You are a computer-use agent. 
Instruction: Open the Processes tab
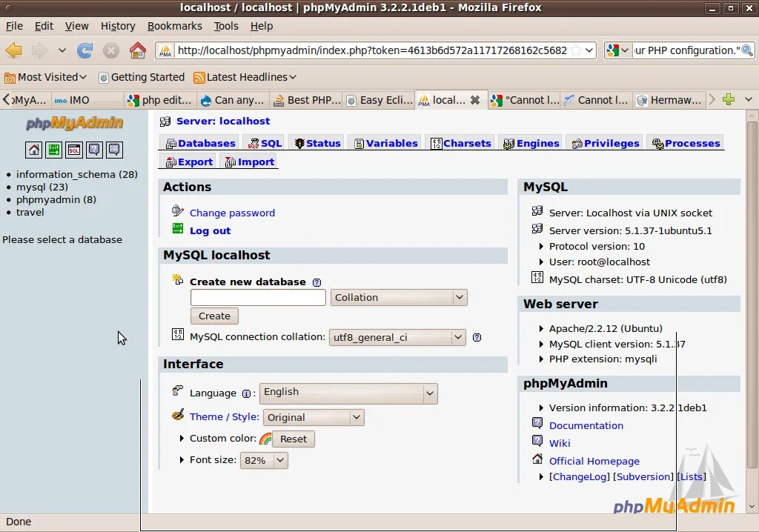click(686, 143)
